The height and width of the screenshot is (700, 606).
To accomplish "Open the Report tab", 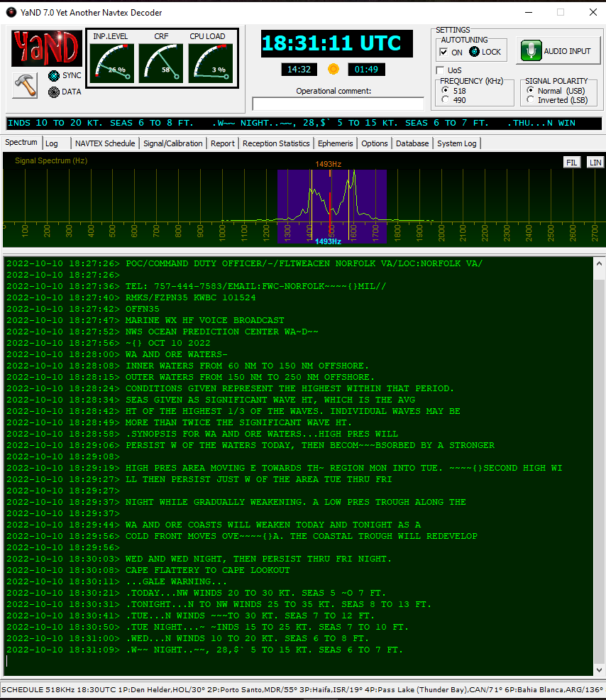I will pyautogui.click(x=223, y=143).
